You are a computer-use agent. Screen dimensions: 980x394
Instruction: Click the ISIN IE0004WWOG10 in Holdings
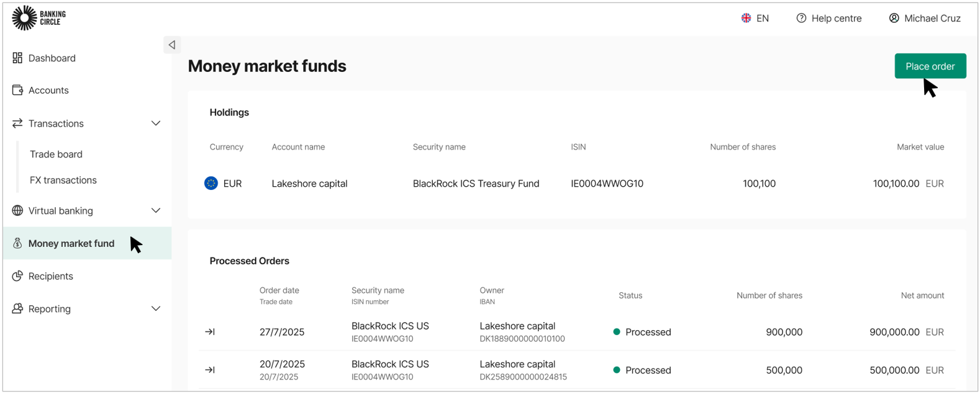607,183
